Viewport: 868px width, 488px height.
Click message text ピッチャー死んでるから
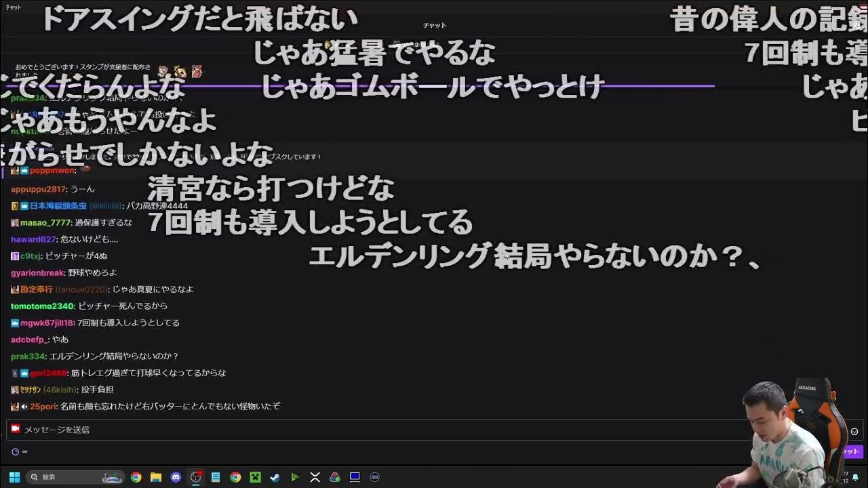pos(123,306)
